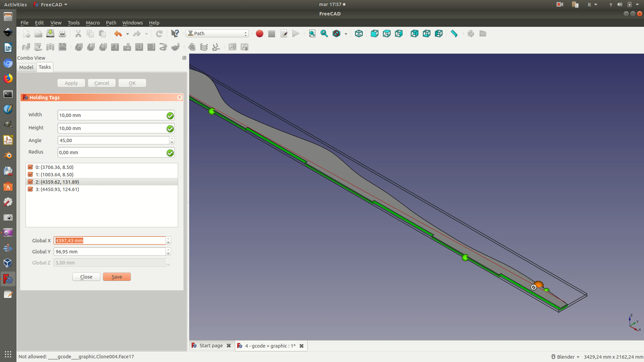Open Firefox from the Ubuntu dock
The width and height of the screenshot is (644, 362).
[x=8, y=78]
